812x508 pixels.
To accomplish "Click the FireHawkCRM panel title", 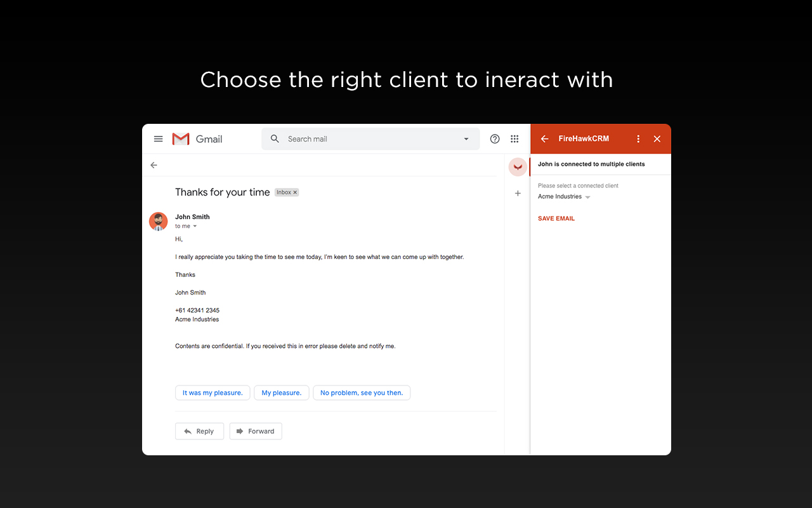I will coord(584,139).
